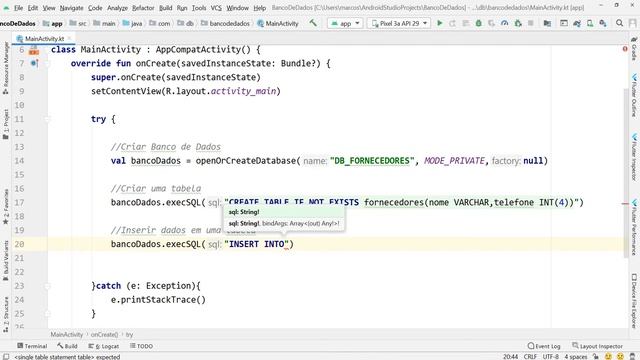640x360 pixels.
Task: Click the gutter icon on line 7
Action: click(x=34, y=63)
